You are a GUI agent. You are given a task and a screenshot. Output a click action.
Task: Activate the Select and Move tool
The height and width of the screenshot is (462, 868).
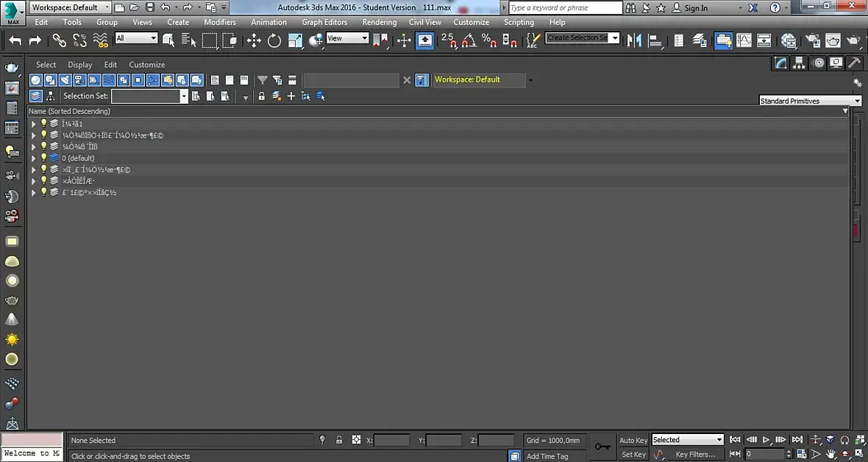(254, 40)
